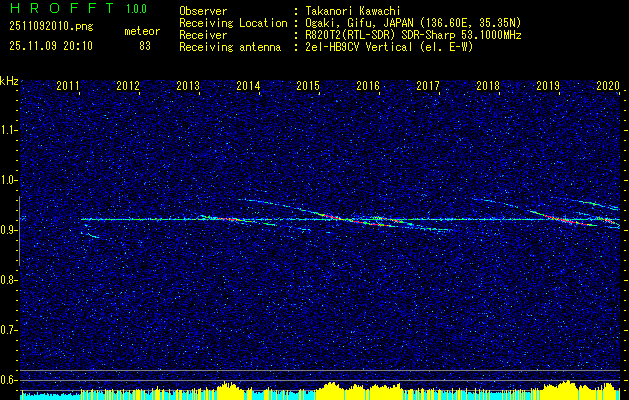This screenshot has width=629, height=400.
Task: Click the 1.1 kHz axis label
Action: tap(9, 130)
